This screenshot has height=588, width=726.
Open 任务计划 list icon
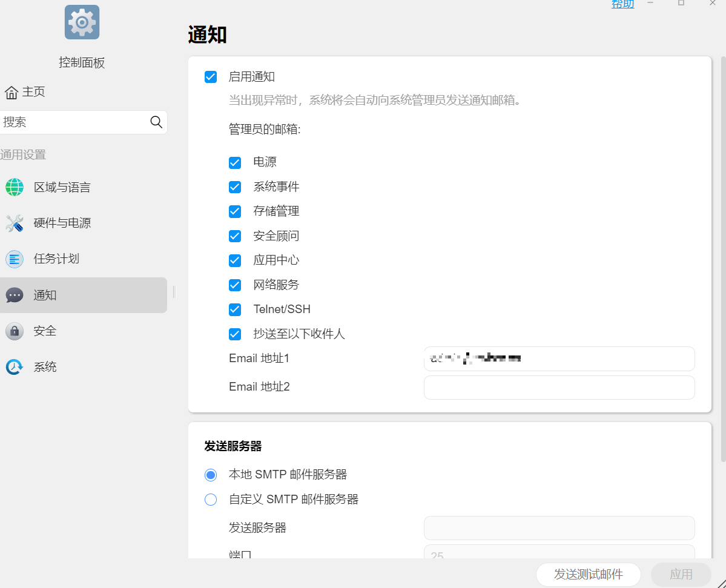[15, 259]
